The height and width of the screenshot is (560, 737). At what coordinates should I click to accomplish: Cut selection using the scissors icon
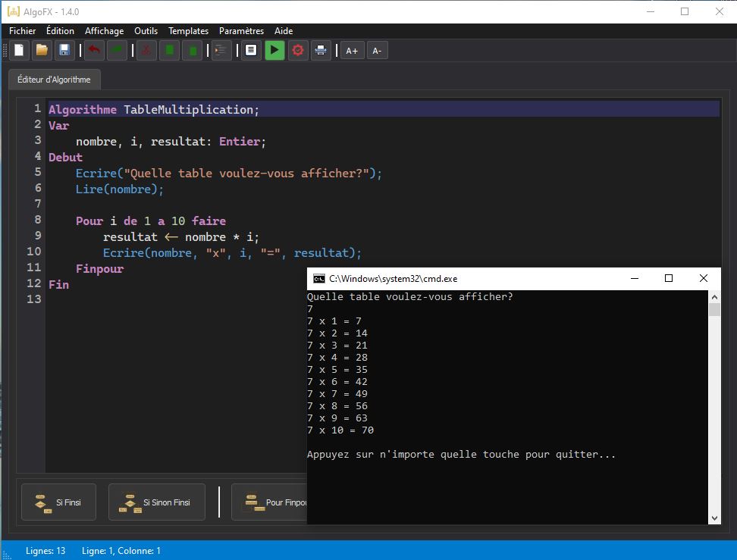click(x=146, y=50)
